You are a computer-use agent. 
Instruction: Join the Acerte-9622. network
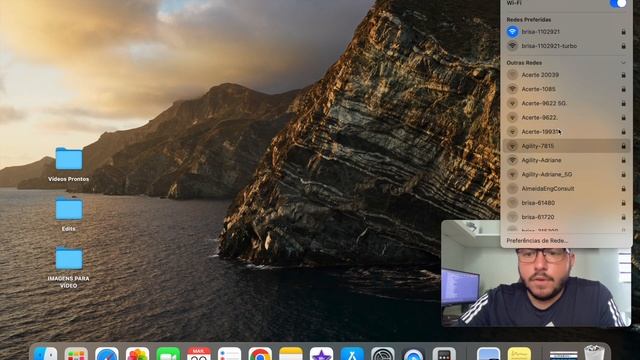566,118
